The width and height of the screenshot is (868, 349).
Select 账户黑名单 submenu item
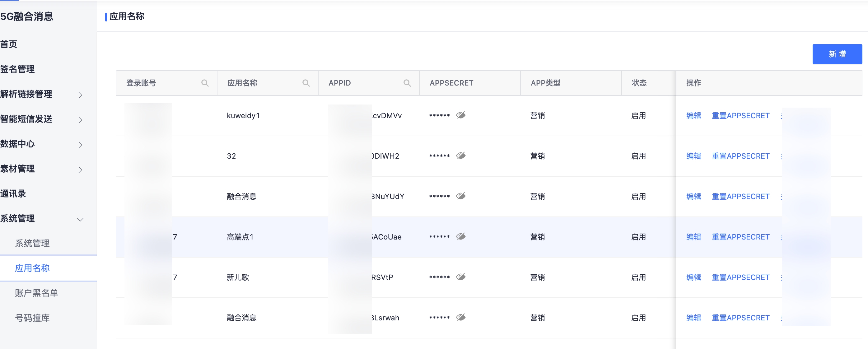36,293
